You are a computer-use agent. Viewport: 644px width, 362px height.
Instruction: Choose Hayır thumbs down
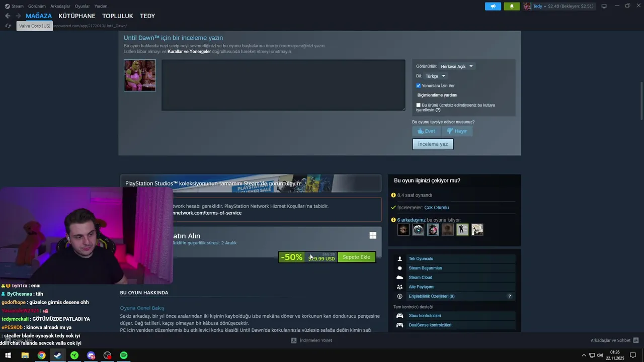[x=457, y=131]
